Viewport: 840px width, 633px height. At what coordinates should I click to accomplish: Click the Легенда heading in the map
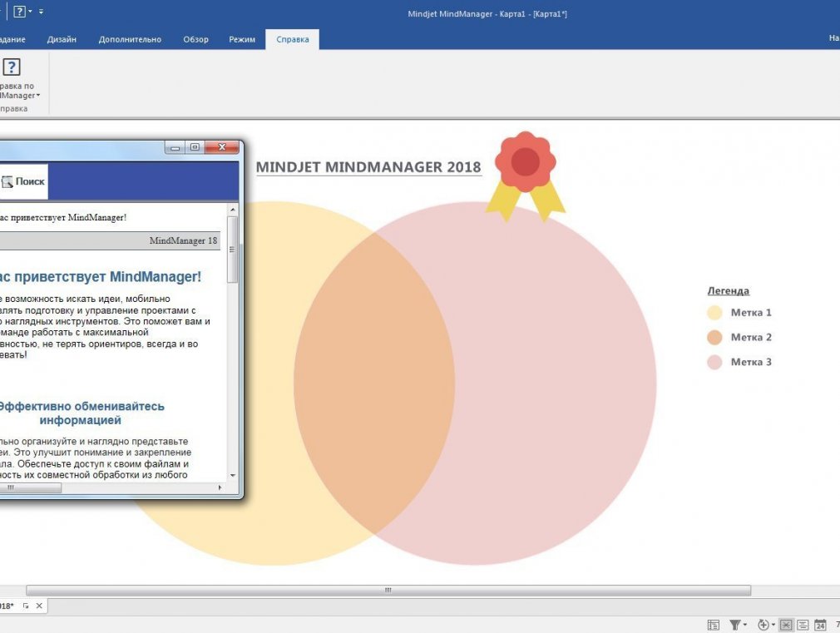(x=728, y=291)
